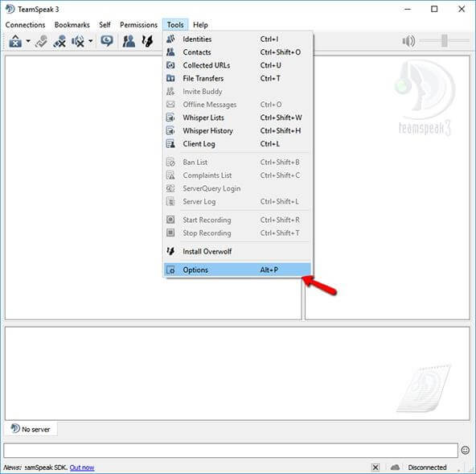Image resolution: width=476 pixels, height=474 pixels.
Task: Click the Whisper History menu icon
Action: pyautogui.click(x=170, y=130)
